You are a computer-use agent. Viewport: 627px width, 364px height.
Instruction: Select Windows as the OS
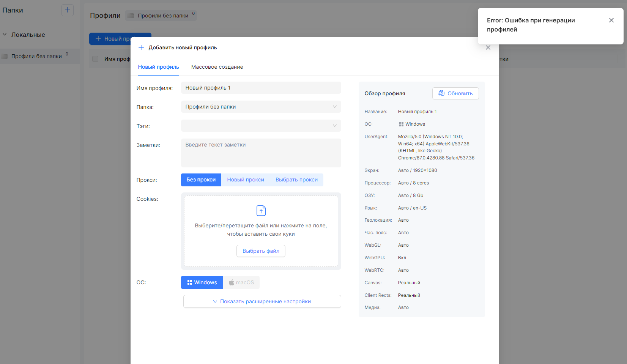point(202,282)
